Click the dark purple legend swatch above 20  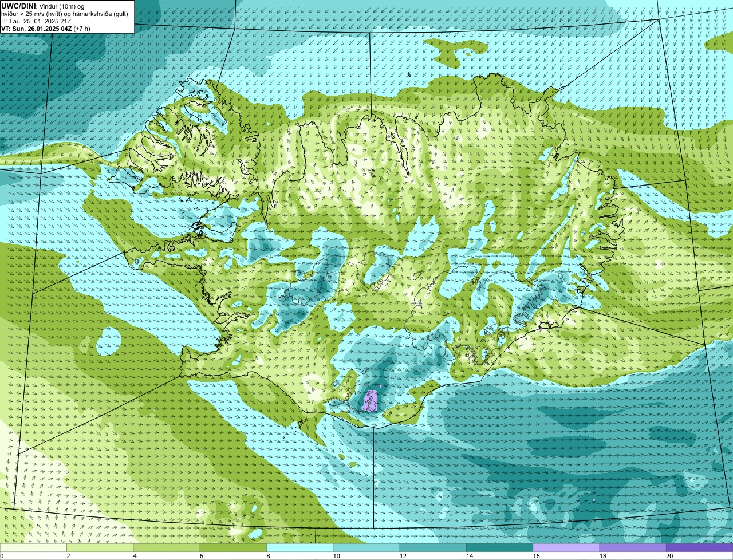[700, 547]
